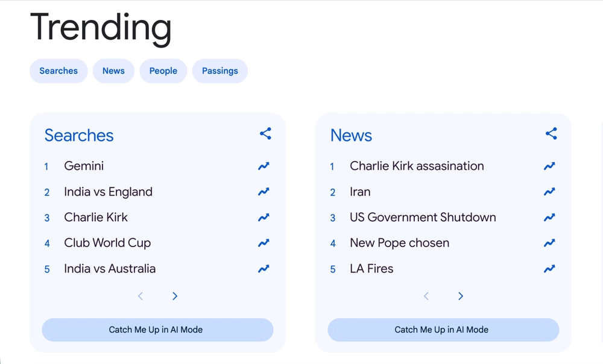
Task: Open the Passings filter chip
Action: 220,71
